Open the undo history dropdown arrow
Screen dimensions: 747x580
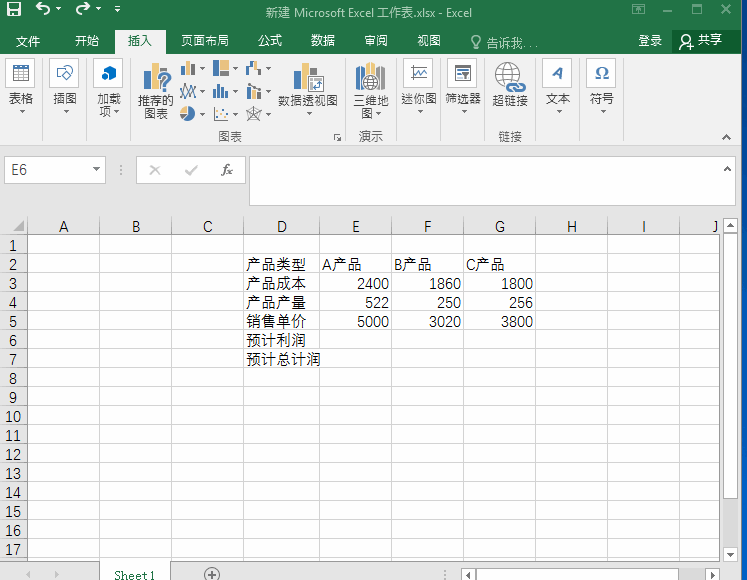pyautogui.click(x=58, y=9)
